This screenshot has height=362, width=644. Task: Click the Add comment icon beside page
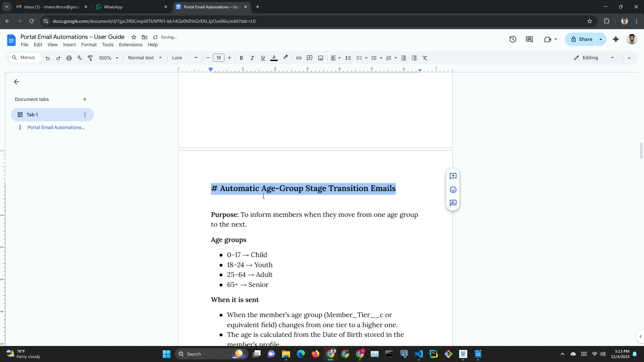click(453, 176)
